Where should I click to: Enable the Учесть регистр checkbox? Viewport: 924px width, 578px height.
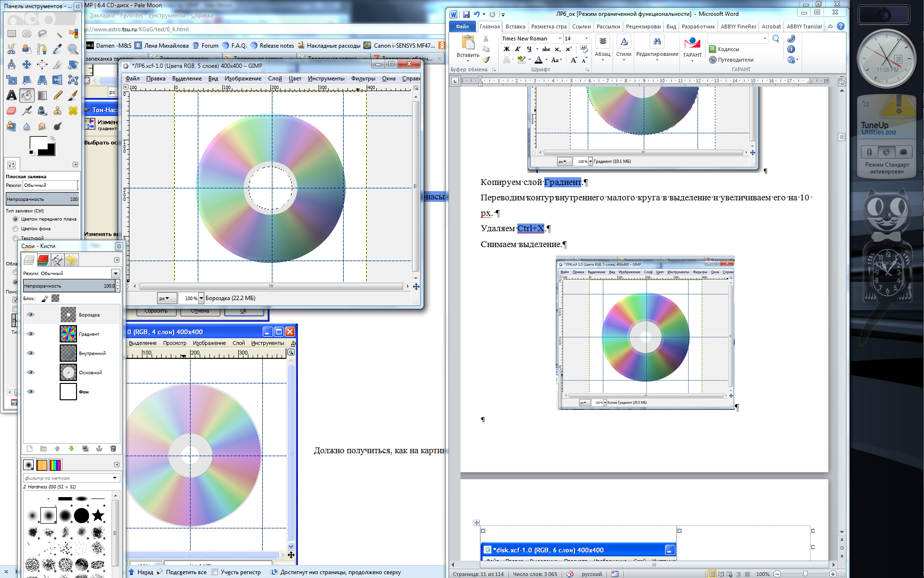[x=215, y=572]
